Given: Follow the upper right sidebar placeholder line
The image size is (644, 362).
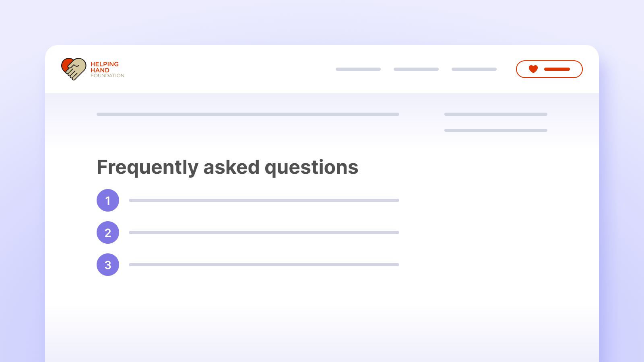Looking at the screenshot, I should [496, 114].
